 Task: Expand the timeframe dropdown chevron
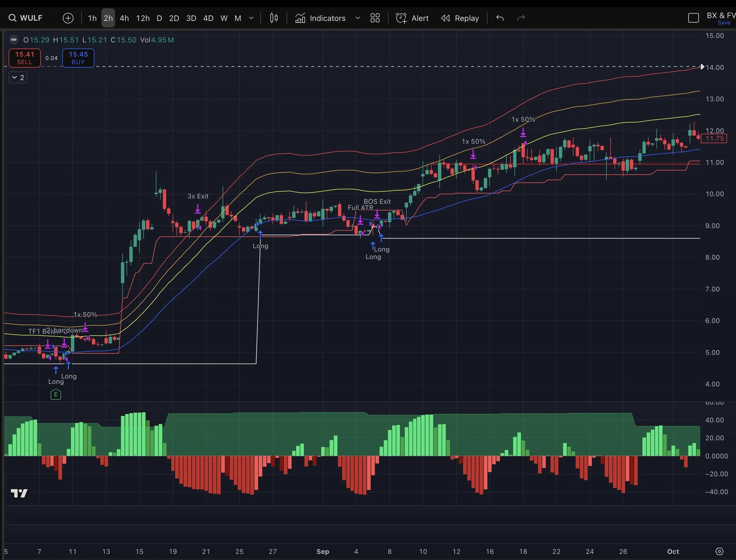click(x=251, y=18)
